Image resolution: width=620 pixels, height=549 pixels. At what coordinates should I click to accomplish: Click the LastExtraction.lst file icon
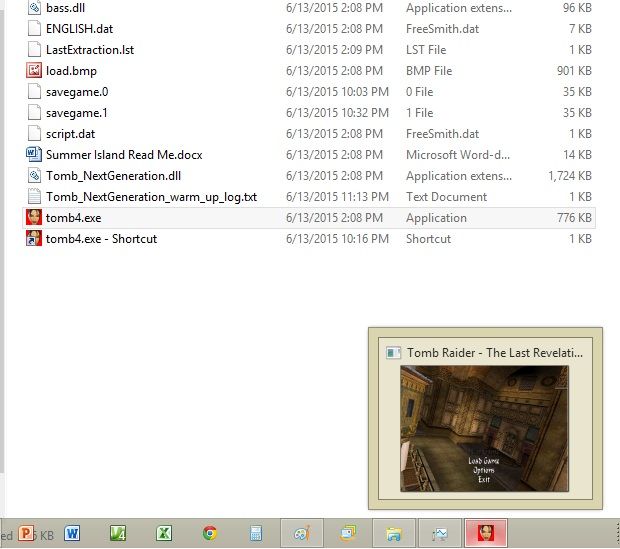(34, 50)
